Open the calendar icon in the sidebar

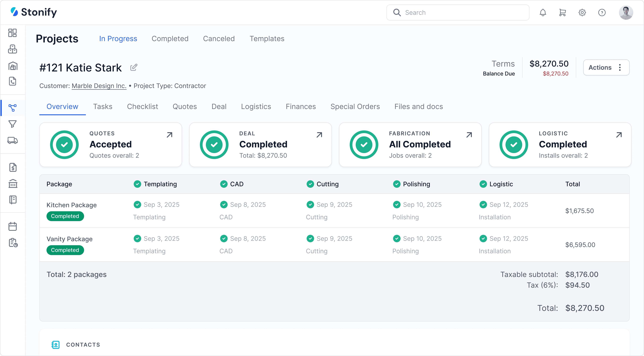pos(12,226)
